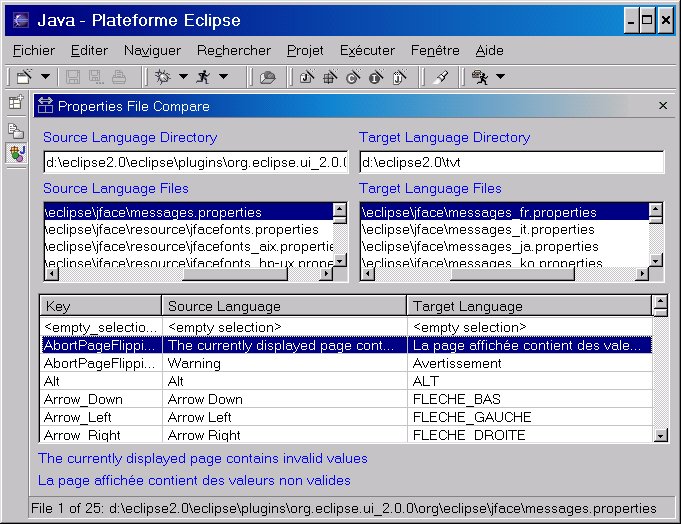Click the External Tools run icon
Viewport: 681px width, 524px height.
[x=480, y=77]
